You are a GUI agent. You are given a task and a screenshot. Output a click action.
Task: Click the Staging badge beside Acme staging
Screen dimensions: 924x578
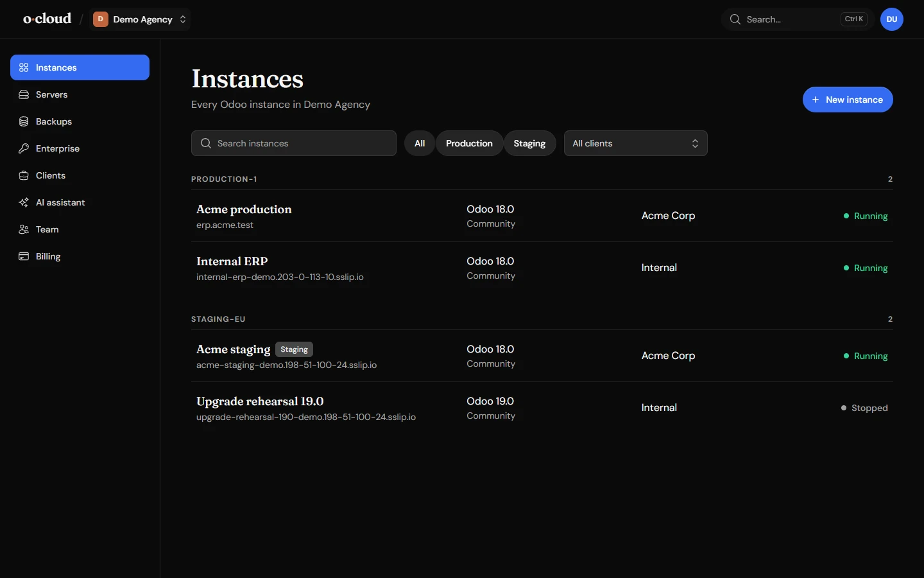click(x=295, y=349)
